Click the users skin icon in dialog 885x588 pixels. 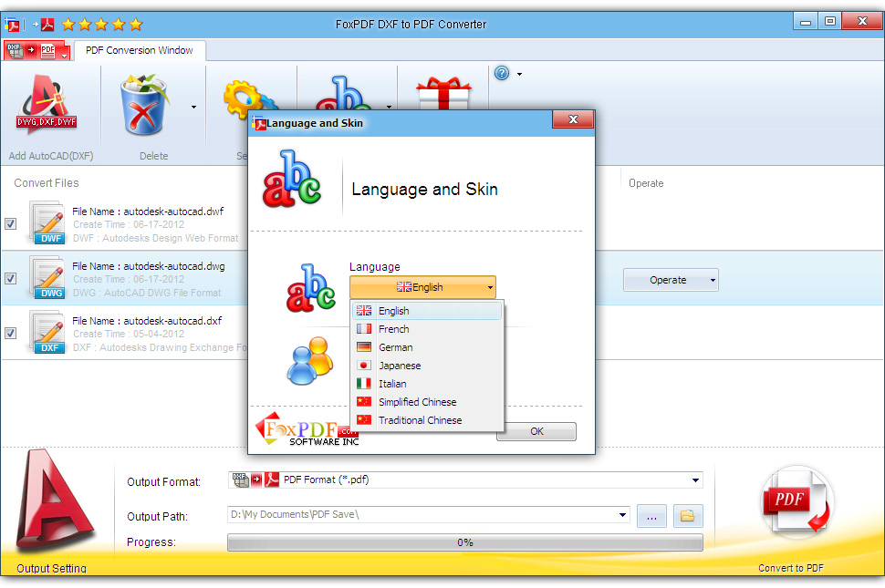click(310, 361)
